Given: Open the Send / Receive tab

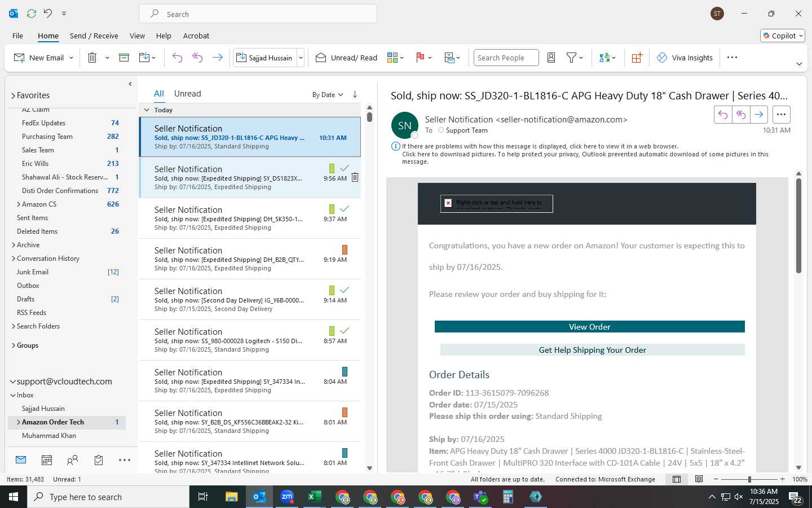Looking at the screenshot, I should [x=94, y=36].
